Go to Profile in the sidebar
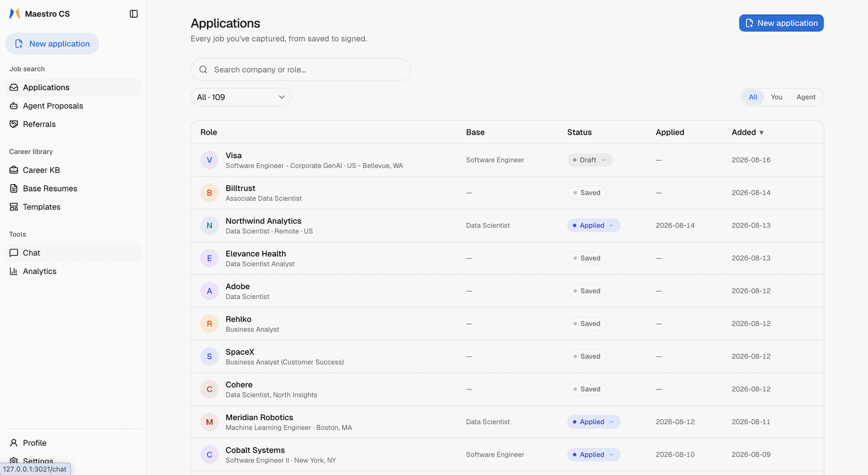Viewport: 868px width, 475px height. [x=73, y=443]
